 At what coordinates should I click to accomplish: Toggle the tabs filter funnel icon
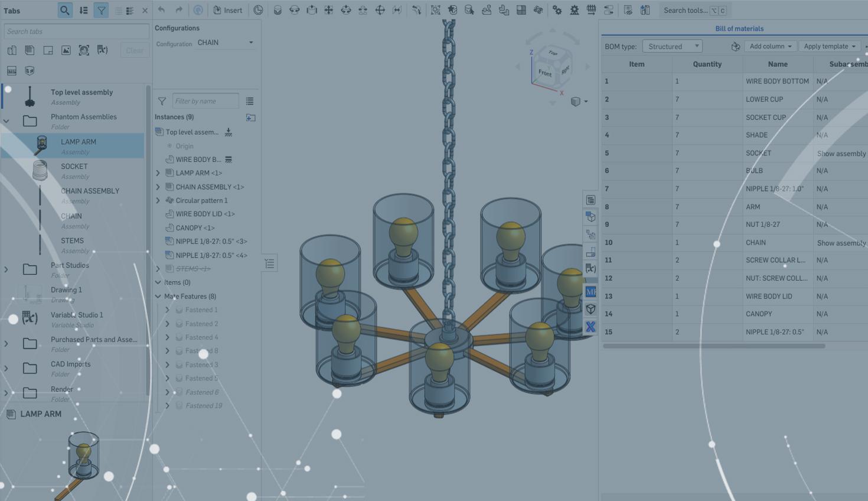pyautogui.click(x=101, y=10)
